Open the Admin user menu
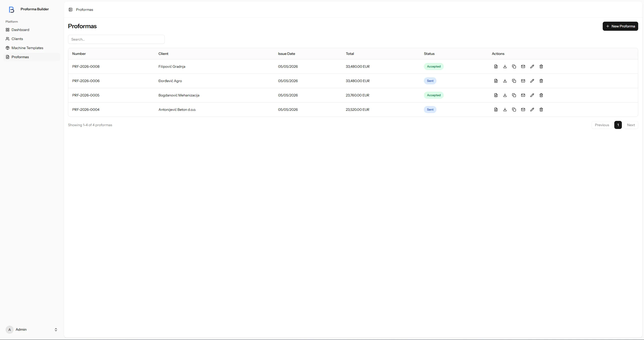The image size is (644, 340). point(32,329)
